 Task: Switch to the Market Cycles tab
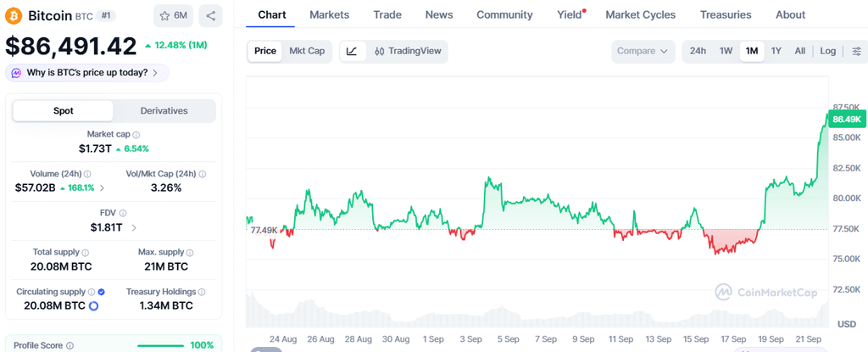pos(641,15)
